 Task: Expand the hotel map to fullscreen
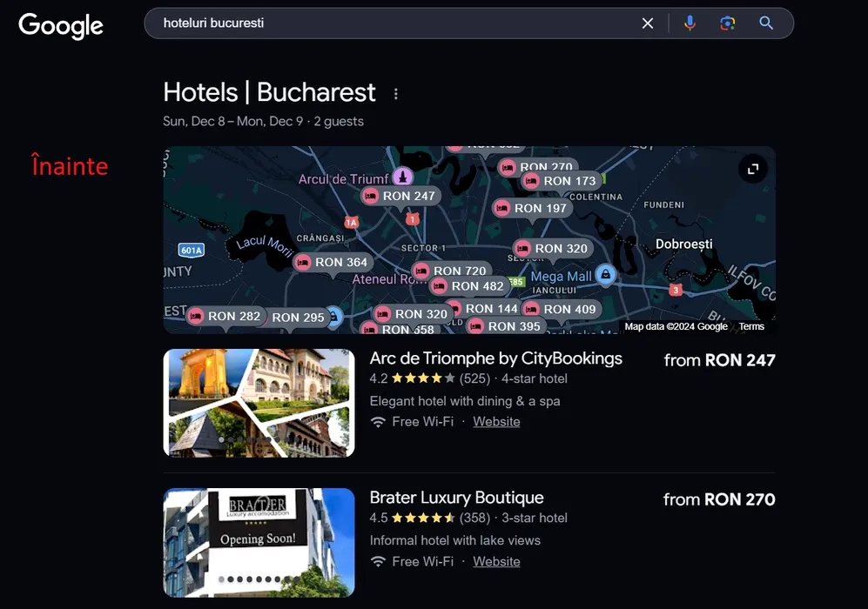point(753,169)
